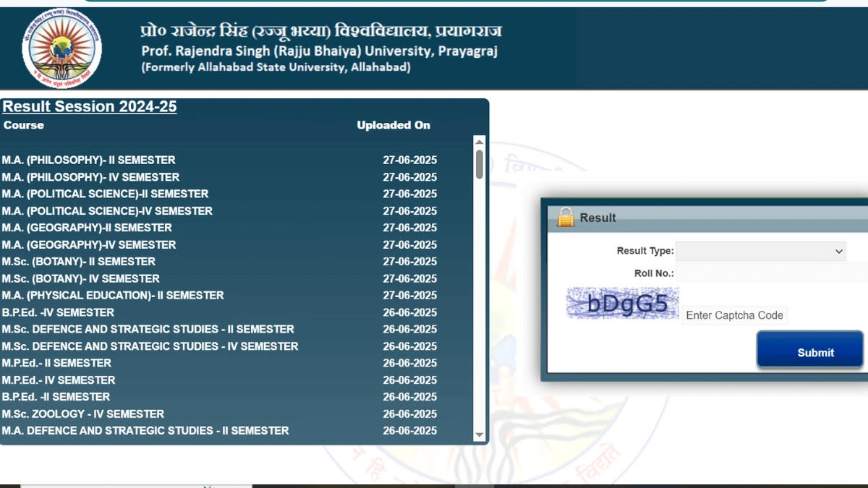Select B.P.Ed. -IV SEMESTER course

pyautogui.click(x=58, y=312)
